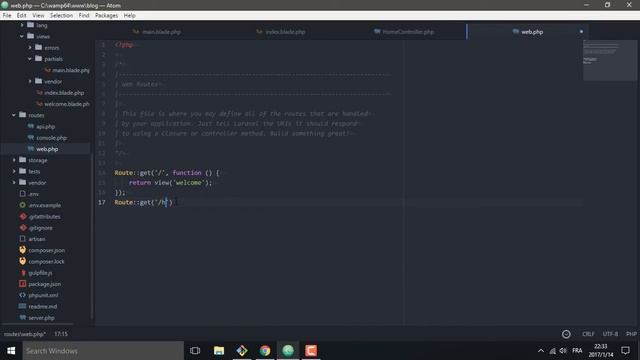640x360 pixels.
Task: Click the Search Windows box
Action: tap(103, 351)
